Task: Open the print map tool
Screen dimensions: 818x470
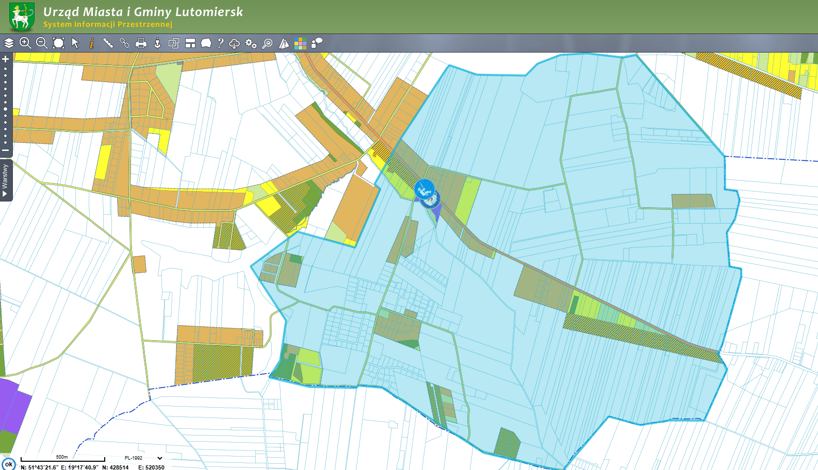Action: coord(141,44)
